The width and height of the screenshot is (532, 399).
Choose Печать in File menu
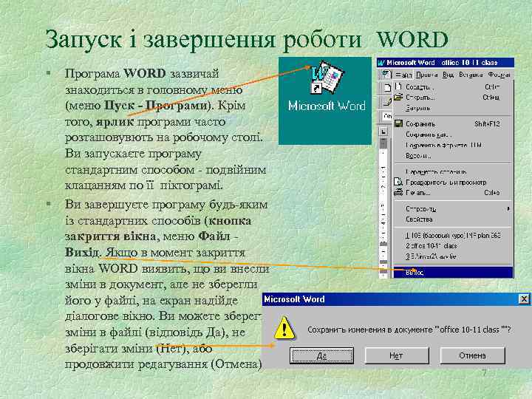pos(452,193)
